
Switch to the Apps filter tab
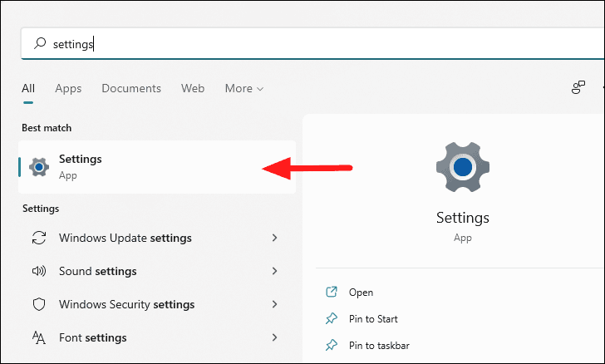click(x=68, y=88)
